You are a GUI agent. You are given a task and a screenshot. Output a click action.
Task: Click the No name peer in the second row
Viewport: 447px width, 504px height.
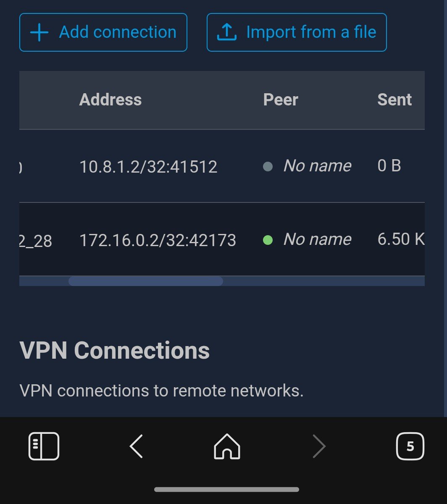(x=317, y=239)
